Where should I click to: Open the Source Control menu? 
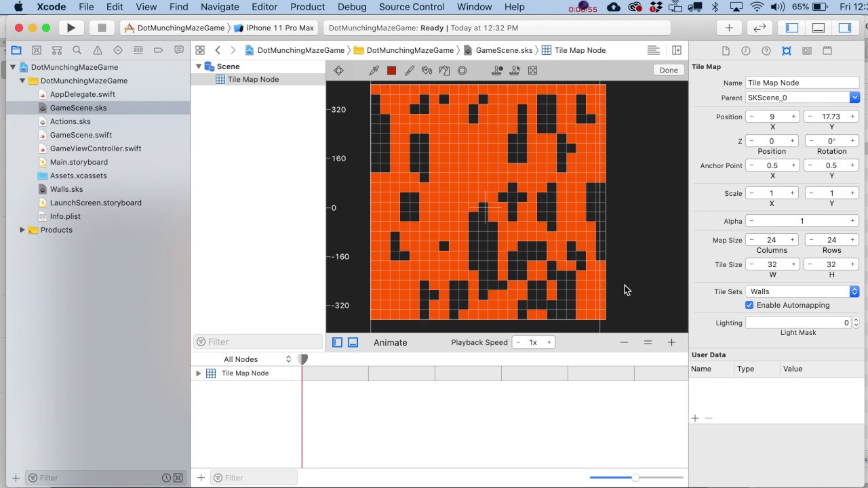412,7
